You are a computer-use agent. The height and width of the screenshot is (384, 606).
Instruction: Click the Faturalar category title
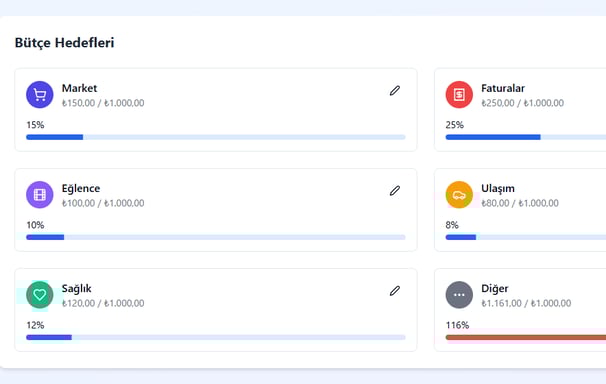503,88
